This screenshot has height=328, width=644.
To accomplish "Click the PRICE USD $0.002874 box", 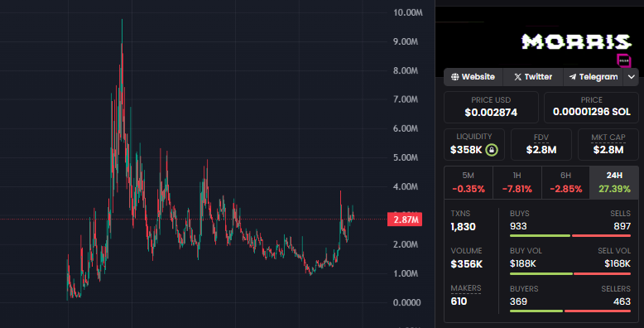I will point(491,108).
